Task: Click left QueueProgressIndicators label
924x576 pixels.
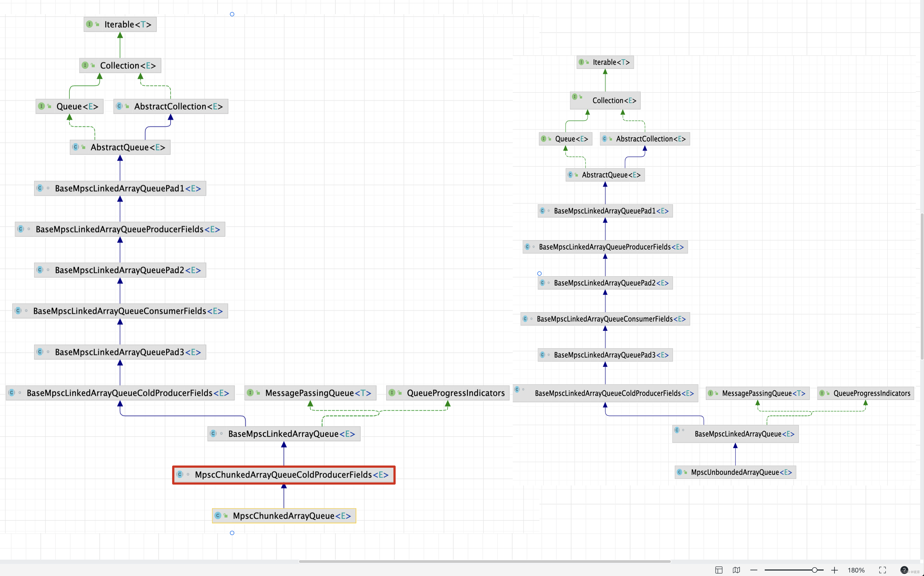Action: (x=455, y=393)
